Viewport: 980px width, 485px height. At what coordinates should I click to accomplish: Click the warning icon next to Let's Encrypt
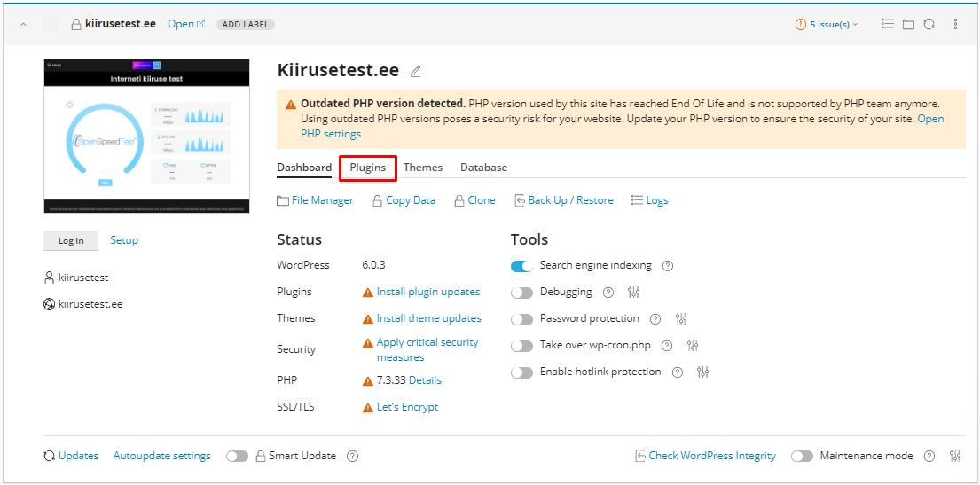368,408
